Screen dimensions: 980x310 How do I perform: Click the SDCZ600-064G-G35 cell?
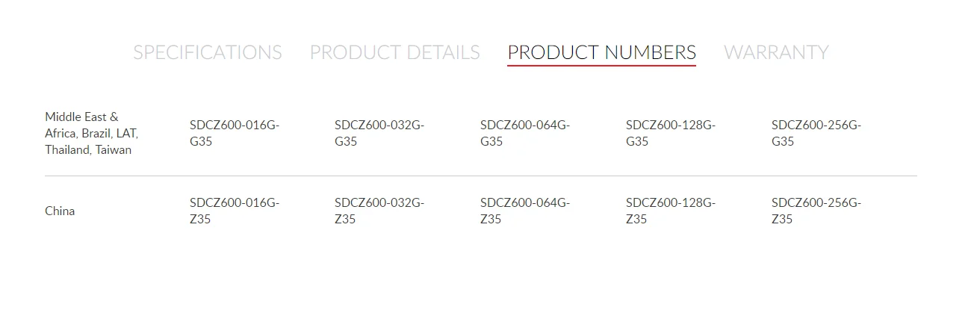pyautogui.click(x=524, y=133)
